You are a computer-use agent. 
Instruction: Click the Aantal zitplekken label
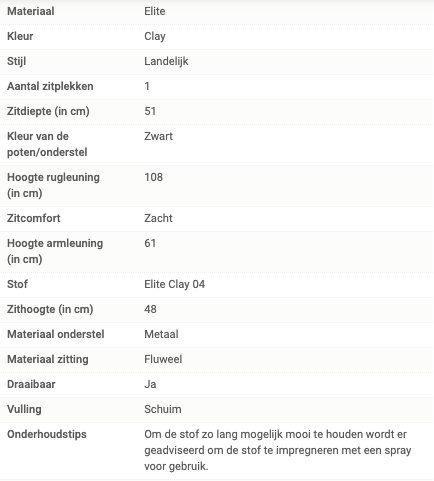(x=50, y=86)
